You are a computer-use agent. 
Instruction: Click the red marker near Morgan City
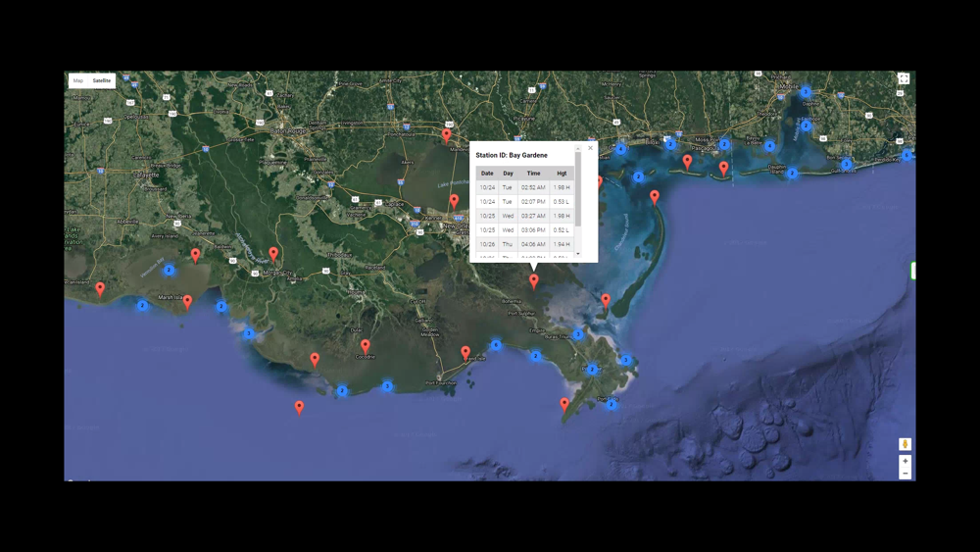[x=273, y=254]
